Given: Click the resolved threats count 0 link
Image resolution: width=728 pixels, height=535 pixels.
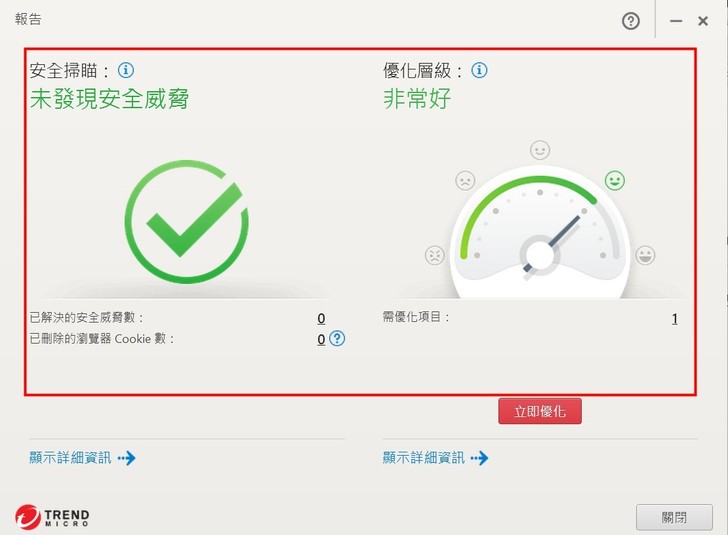Looking at the screenshot, I should [321, 318].
